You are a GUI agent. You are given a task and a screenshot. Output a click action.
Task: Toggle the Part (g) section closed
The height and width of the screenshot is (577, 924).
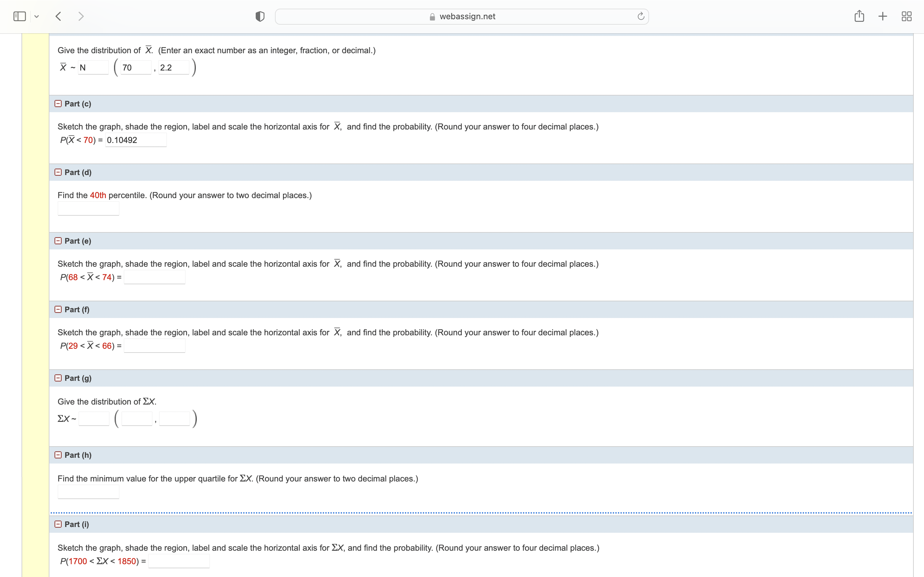pyautogui.click(x=58, y=378)
